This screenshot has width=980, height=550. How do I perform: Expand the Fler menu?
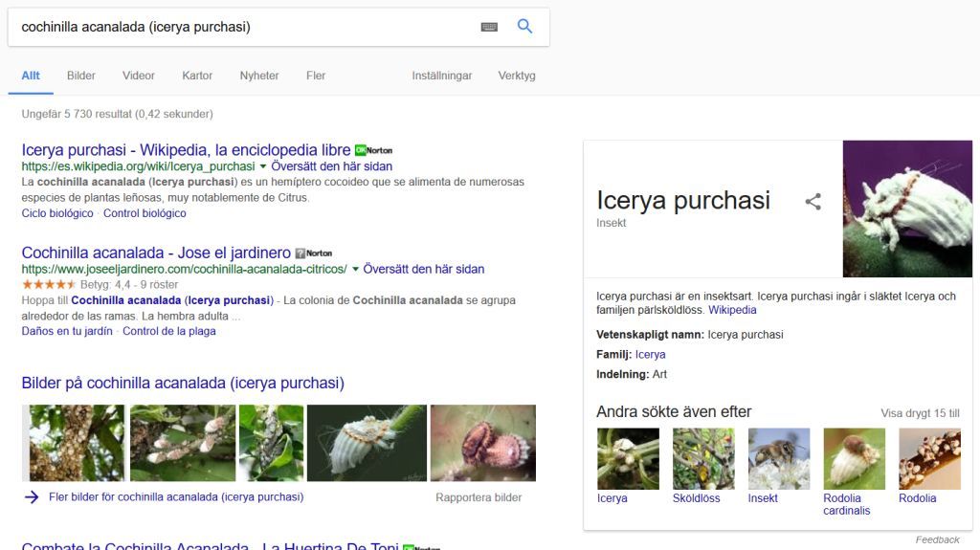(x=316, y=76)
